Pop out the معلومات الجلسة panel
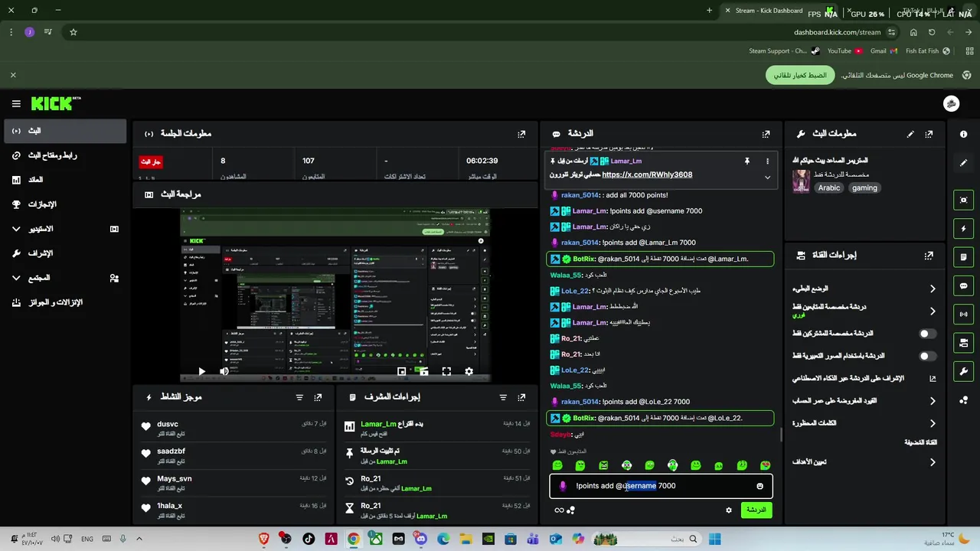This screenshot has width=980, height=551. tap(521, 134)
